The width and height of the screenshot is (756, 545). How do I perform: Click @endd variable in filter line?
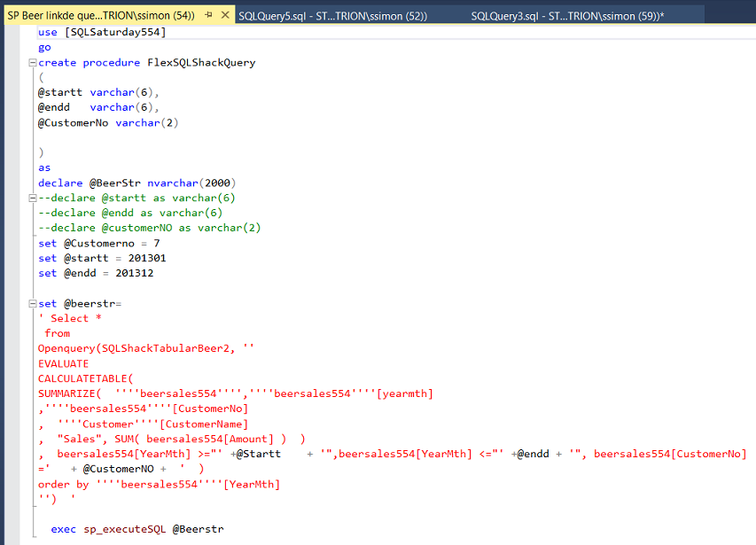click(533, 454)
